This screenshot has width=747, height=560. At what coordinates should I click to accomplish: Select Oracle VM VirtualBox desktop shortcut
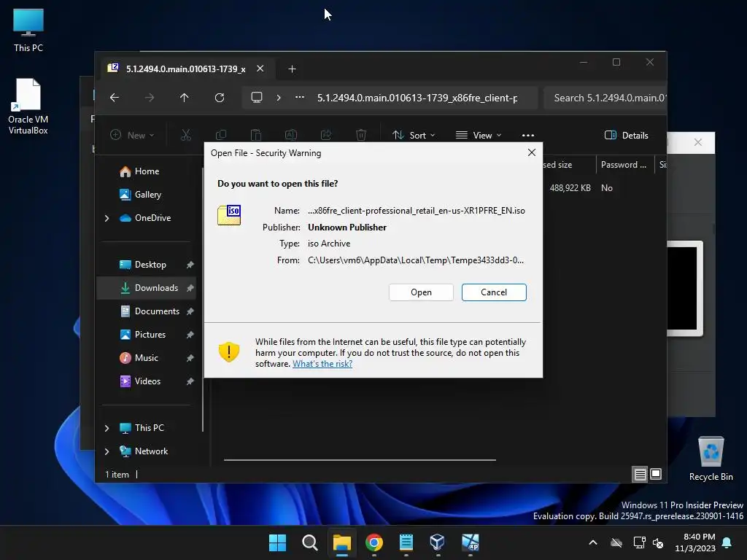(x=28, y=106)
